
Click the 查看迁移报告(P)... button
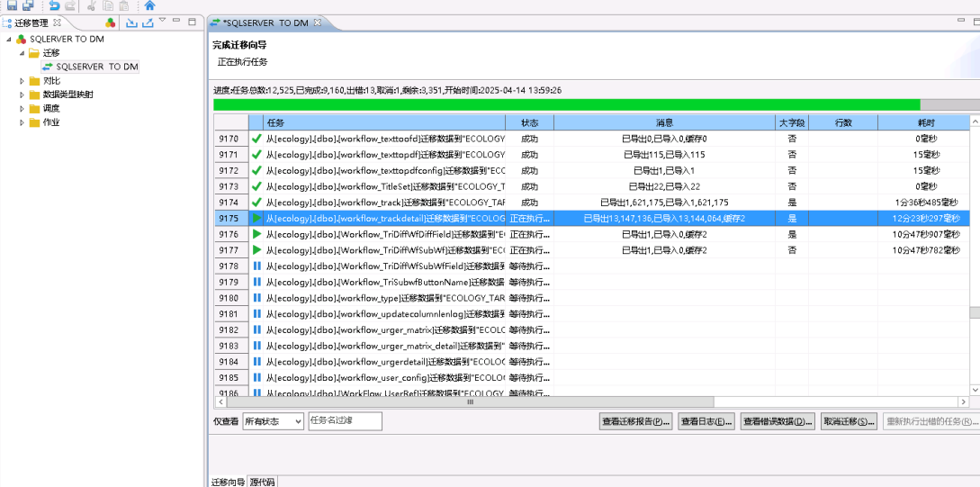point(635,421)
